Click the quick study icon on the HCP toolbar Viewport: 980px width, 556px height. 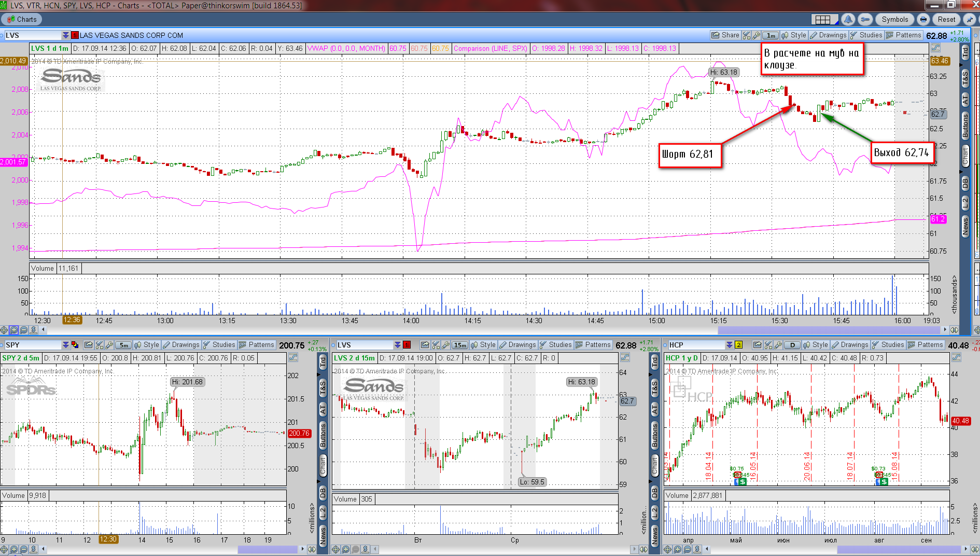point(768,345)
